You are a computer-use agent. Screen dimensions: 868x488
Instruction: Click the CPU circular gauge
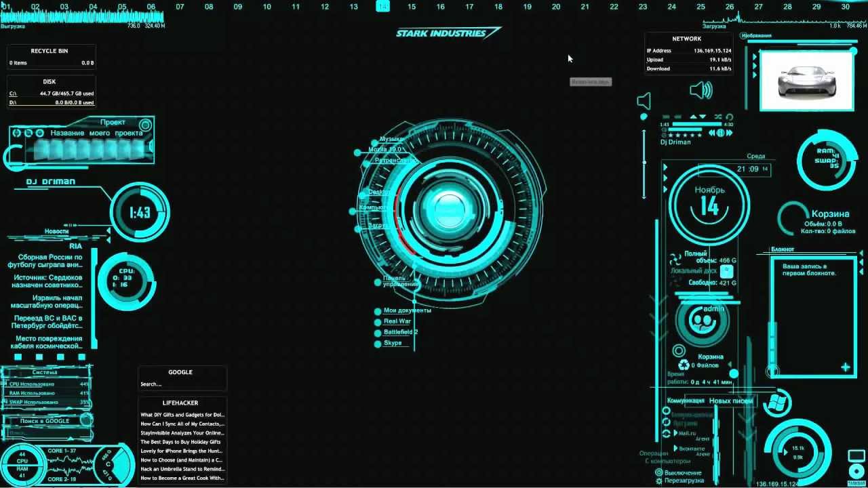[126, 281]
